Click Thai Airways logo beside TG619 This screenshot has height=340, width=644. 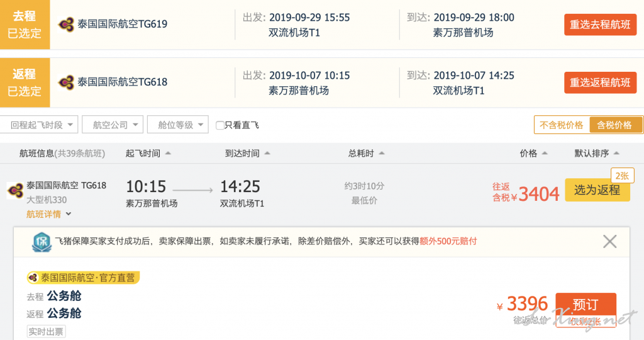coord(66,25)
